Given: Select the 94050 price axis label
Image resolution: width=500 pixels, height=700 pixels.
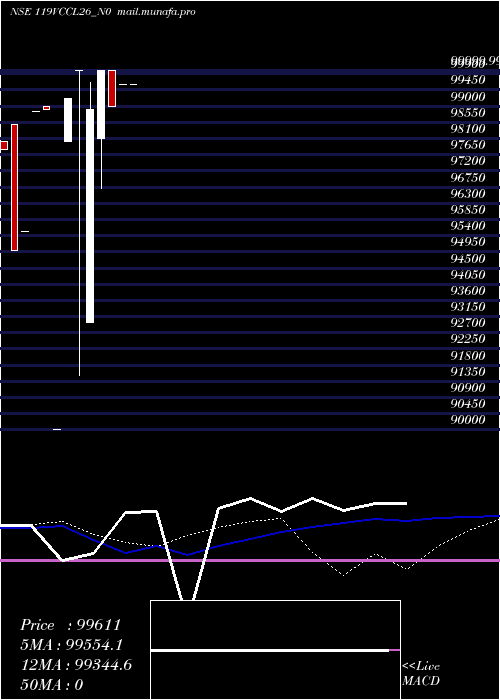Looking at the screenshot, I should (x=468, y=275).
